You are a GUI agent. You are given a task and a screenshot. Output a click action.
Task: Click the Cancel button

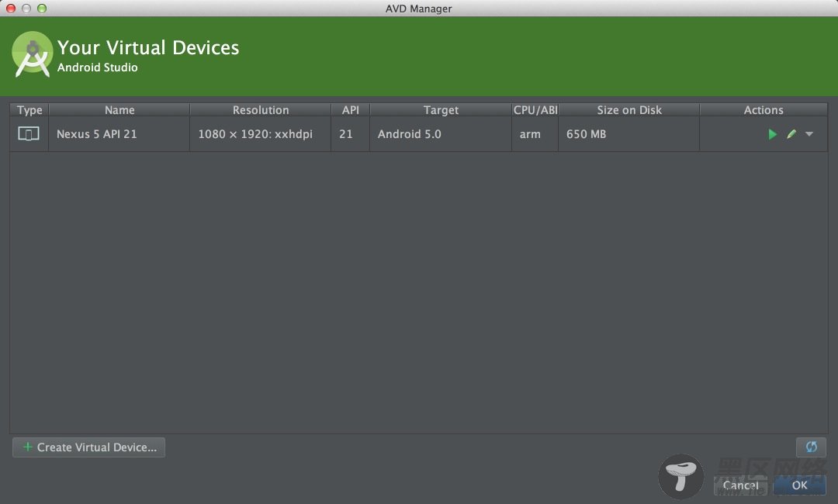coord(740,485)
